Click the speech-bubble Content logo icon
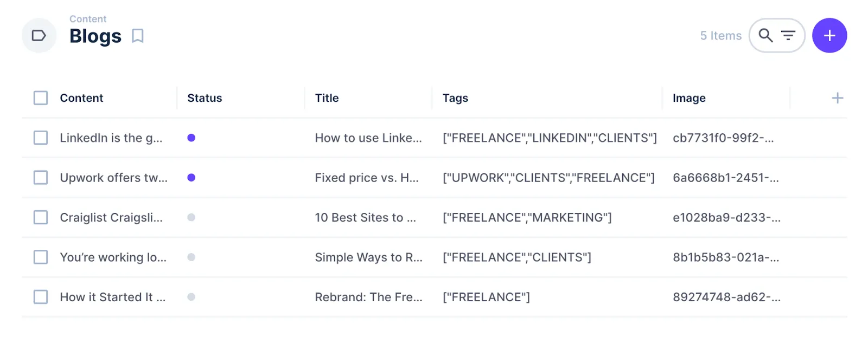Screen dimensions: 868x350 39,35
